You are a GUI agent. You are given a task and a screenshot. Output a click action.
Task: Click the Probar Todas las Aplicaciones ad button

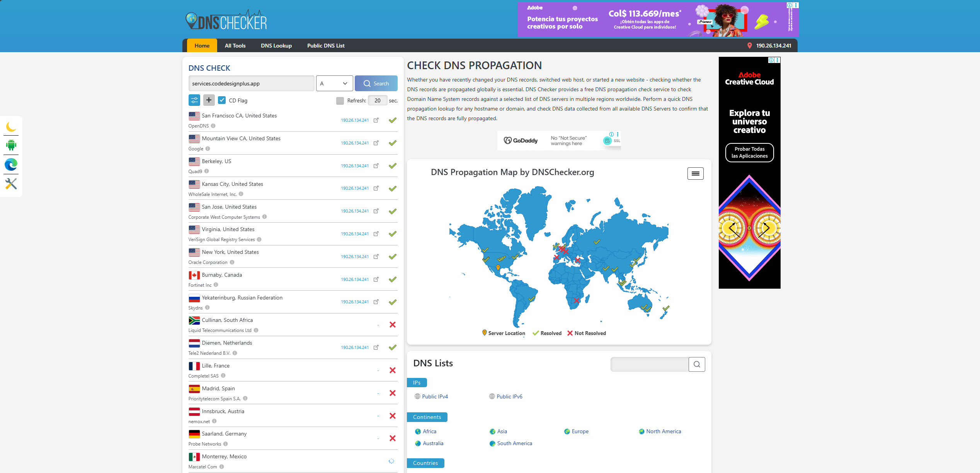[749, 153]
